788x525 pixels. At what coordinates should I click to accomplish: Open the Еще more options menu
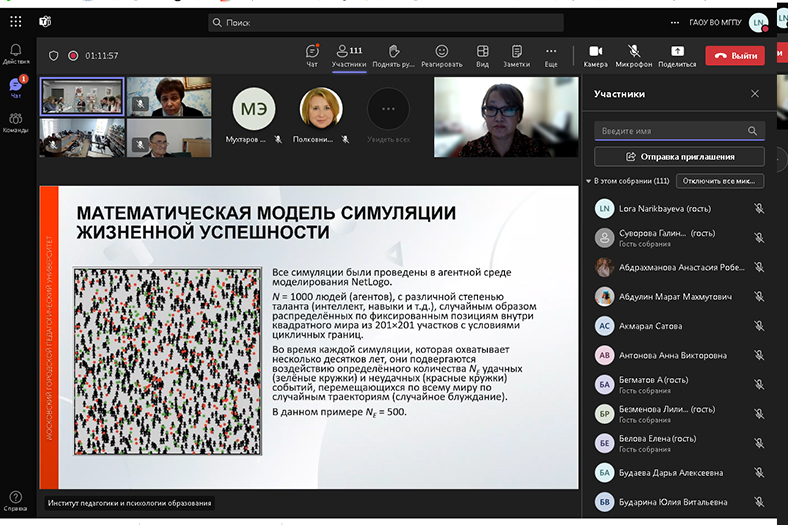tap(551, 55)
